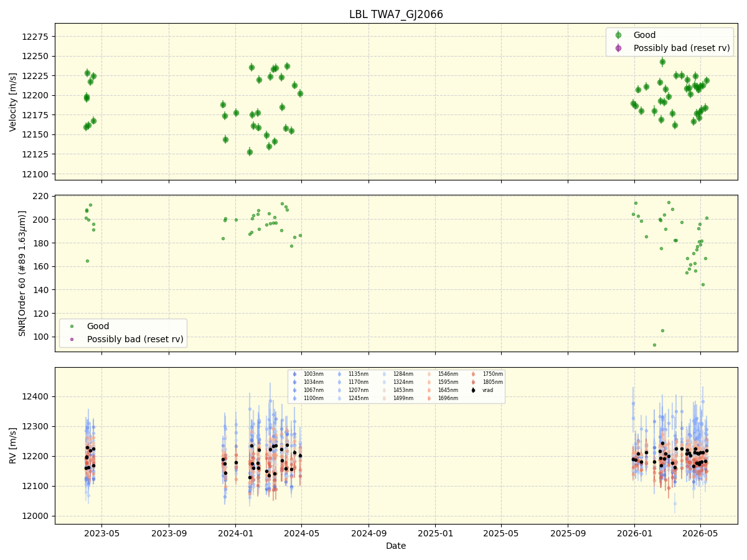Select the 1100nm legend entry

307,398
